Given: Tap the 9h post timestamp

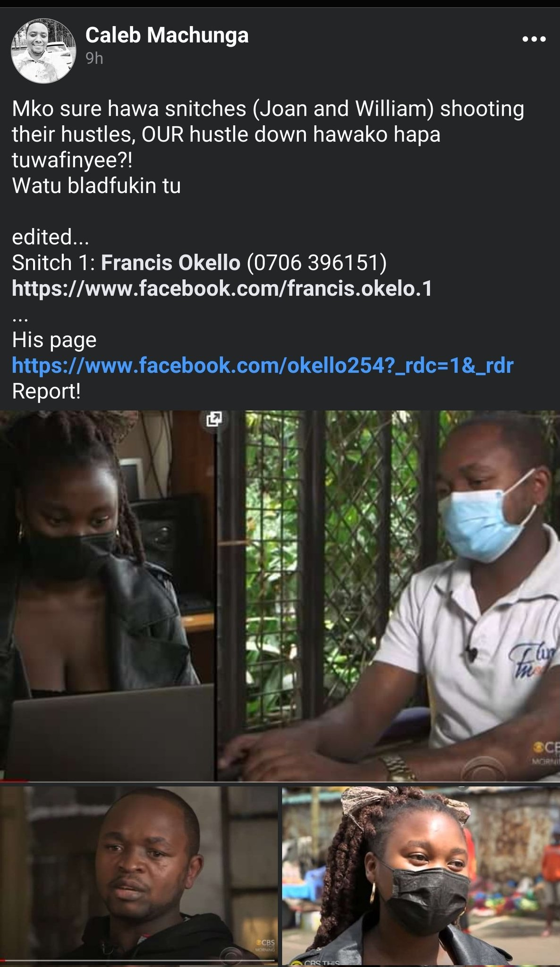Looking at the screenshot, I should [94, 58].
